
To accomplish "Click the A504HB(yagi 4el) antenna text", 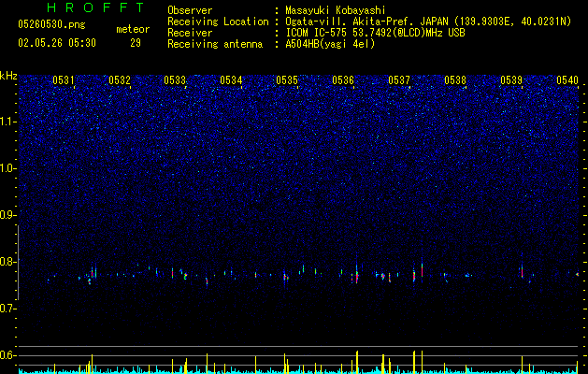I will pos(330,44).
